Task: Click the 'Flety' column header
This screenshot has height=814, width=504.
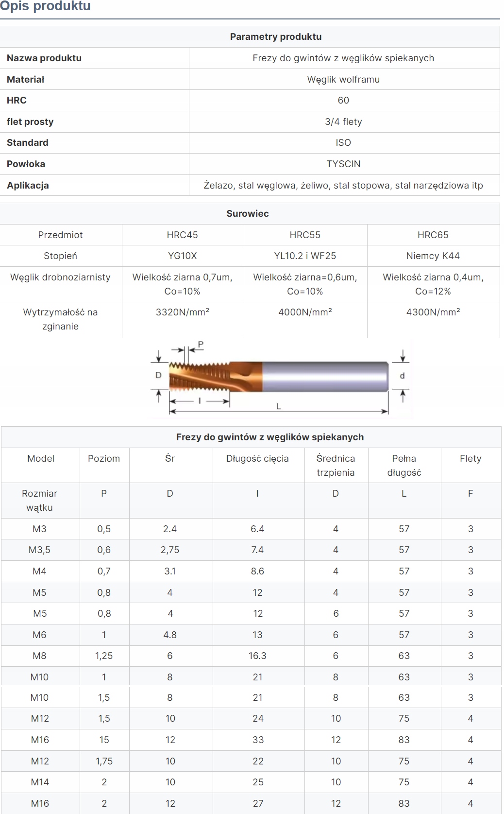Action: pyautogui.click(x=470, y=458)
